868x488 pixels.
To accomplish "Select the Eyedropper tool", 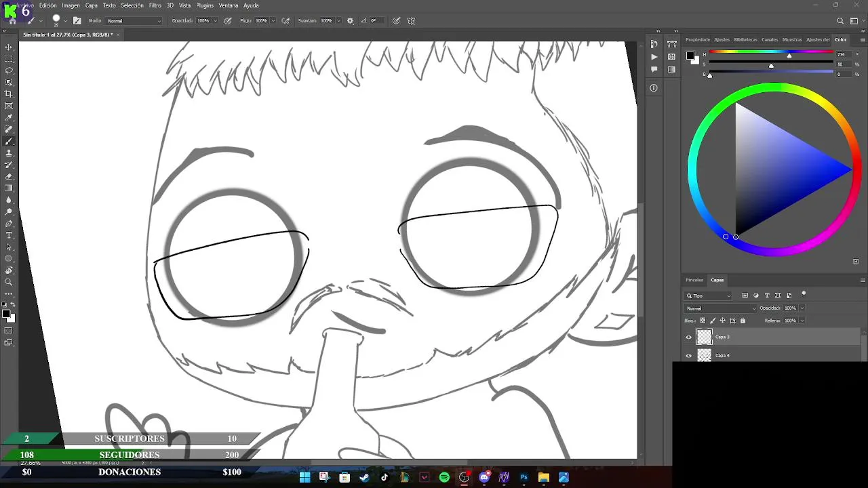I will click(x=9, y=118).
